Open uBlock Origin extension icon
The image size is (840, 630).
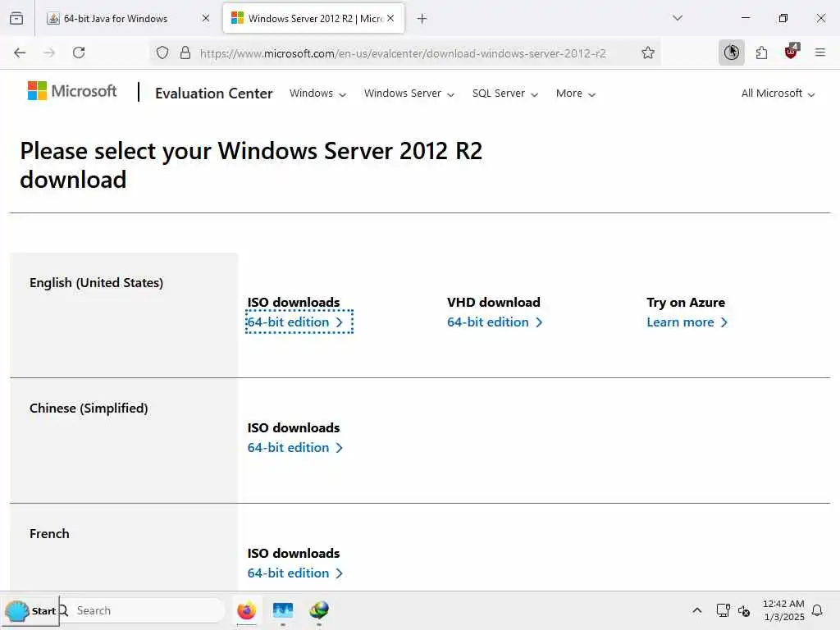pos(792,52)
